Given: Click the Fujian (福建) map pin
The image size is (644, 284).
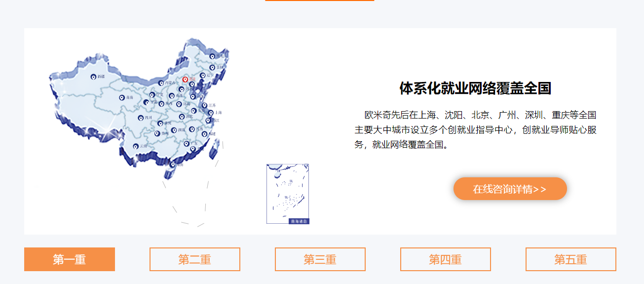Looking at the screenshot, I should pyautogui.click(x=204, y=134).
